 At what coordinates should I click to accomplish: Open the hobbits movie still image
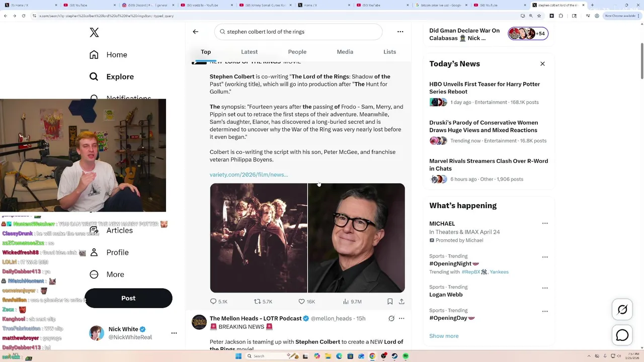click(x=259, y=238)
